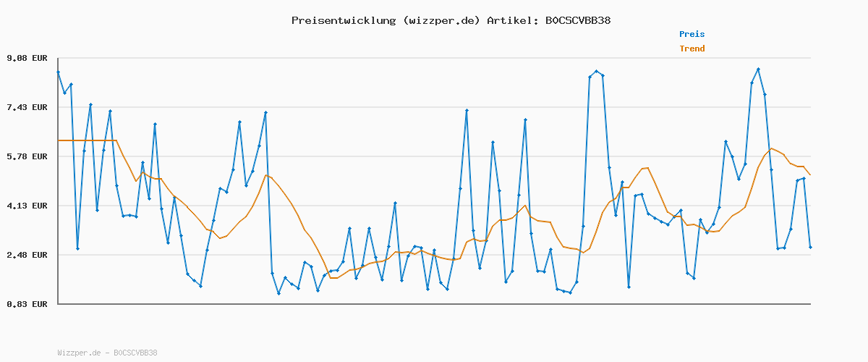Image resolution: width=868 pixels, height=362 pixels.
Task: Click the 9.08 EUR axis label
Action: pyautogui.click(x=27, y=58)
